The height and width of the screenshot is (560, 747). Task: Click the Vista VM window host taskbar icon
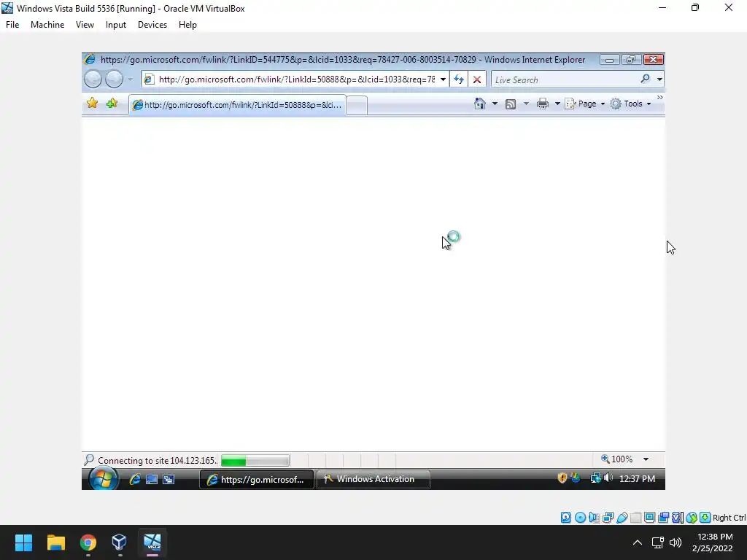(152, 542)
